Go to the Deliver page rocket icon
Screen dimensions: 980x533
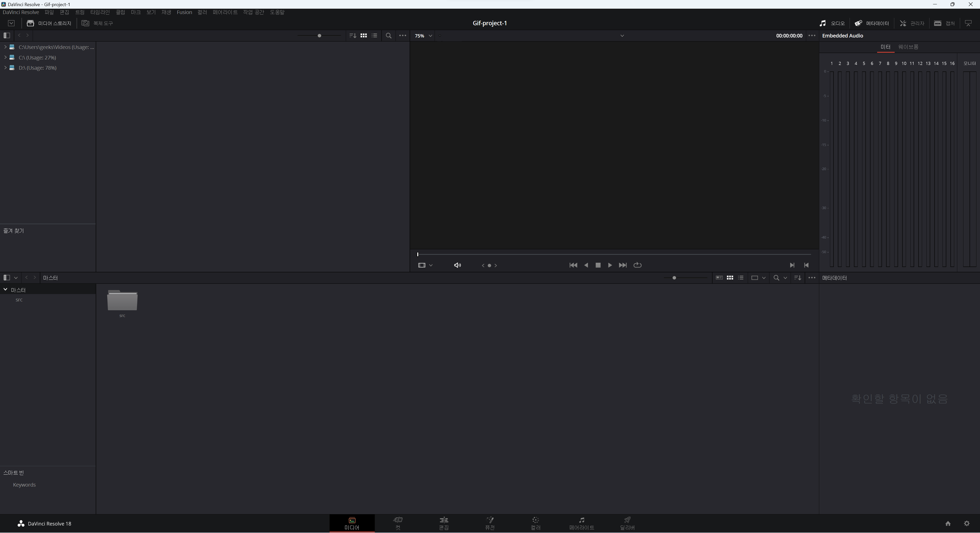click(627, 523)
